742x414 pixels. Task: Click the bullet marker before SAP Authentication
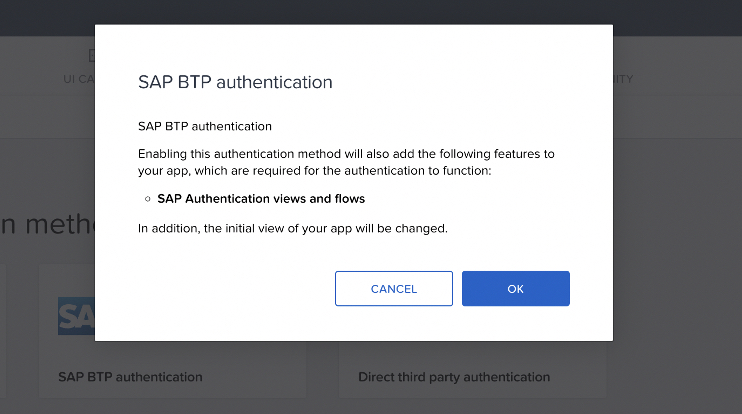pyautogui.click(x=148, y=199)
